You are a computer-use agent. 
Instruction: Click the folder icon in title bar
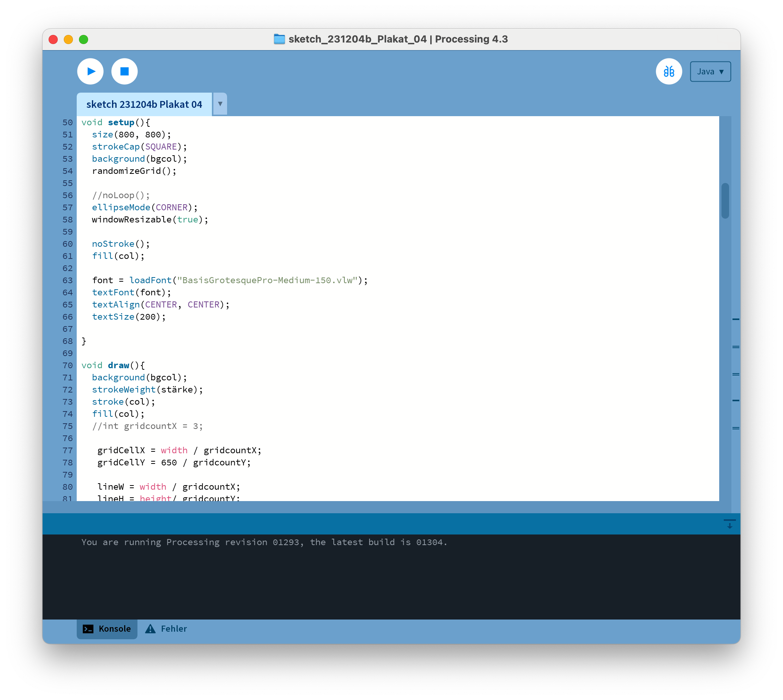279,39
